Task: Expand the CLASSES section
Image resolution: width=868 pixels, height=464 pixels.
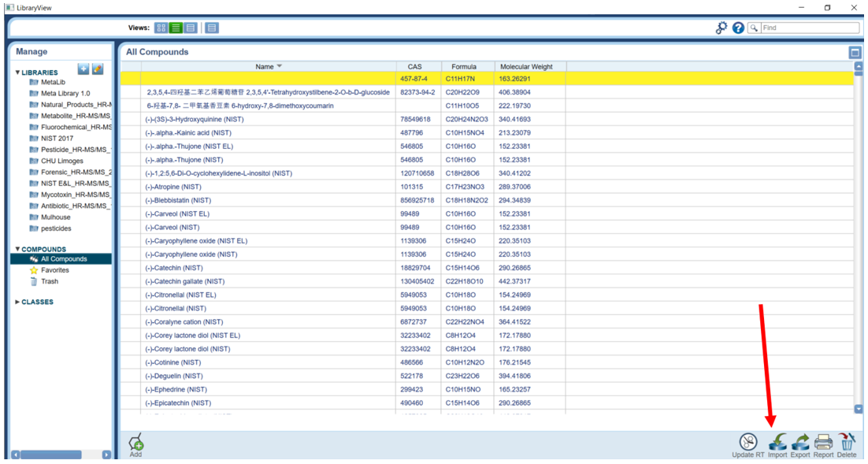Action: click(17, 302)
